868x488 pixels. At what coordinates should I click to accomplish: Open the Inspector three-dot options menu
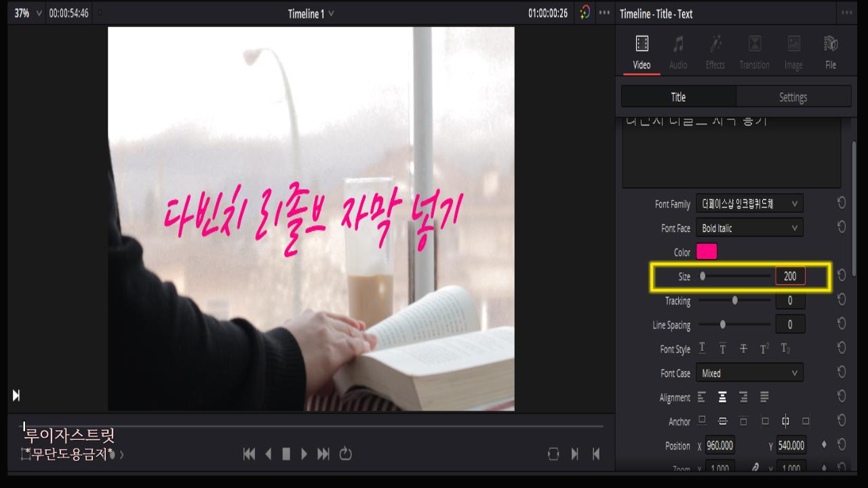(x=847, y=14)
